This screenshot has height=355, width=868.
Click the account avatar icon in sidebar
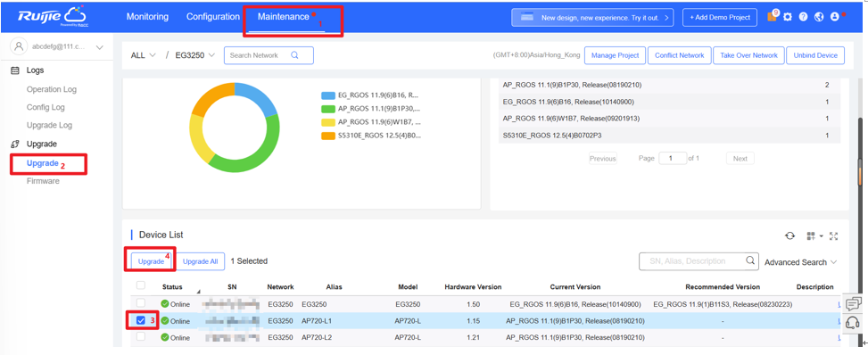point(20,46)
